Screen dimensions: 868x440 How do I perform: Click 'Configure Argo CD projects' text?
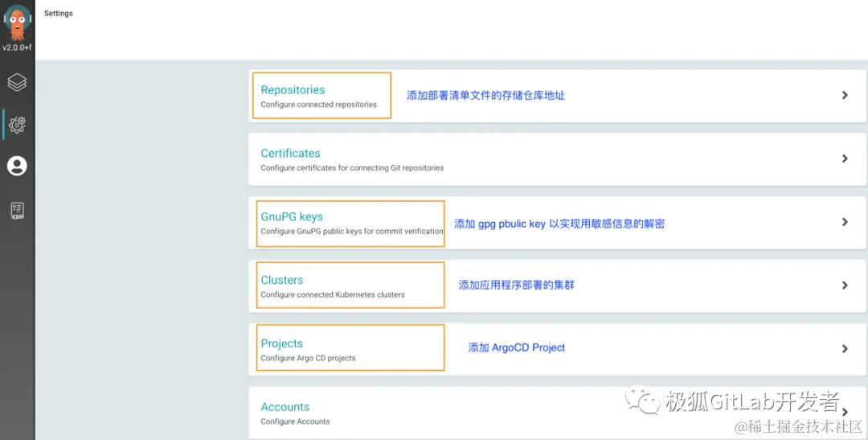point(309,358)
